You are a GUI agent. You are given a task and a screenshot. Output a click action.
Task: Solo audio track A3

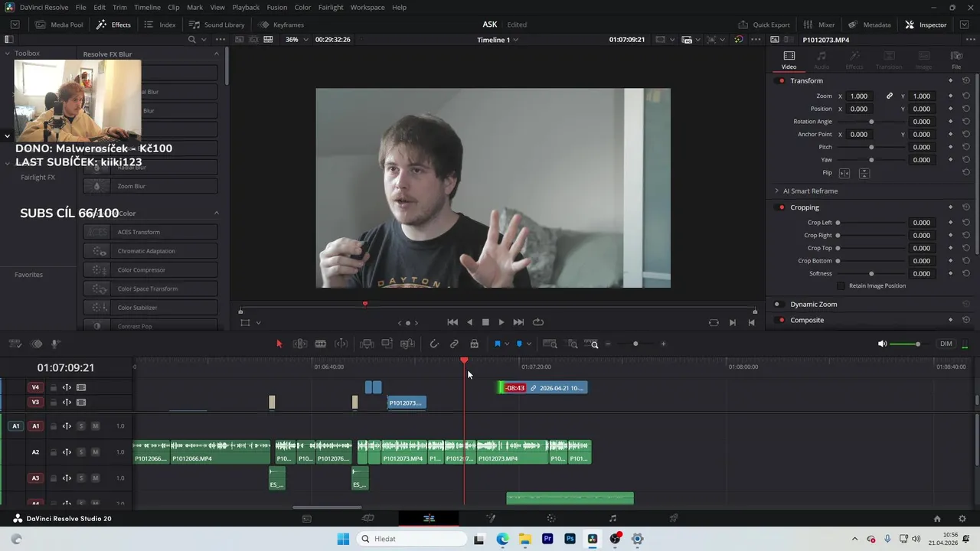pos(81,478)
